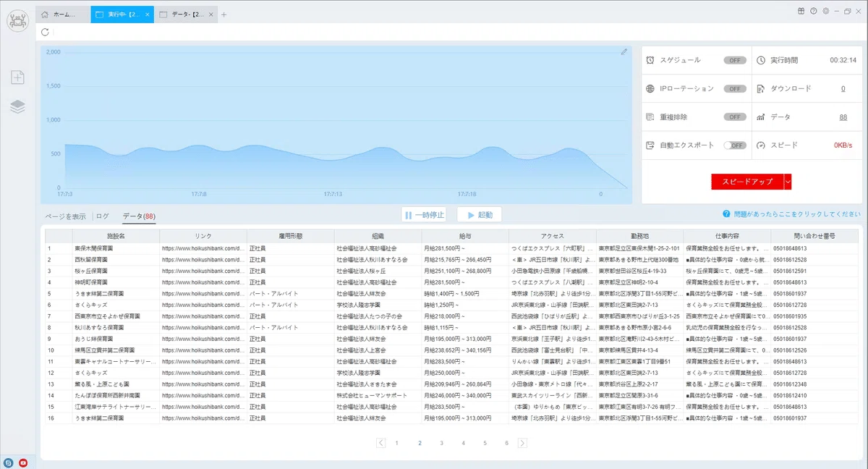Switch to the ログ tab

103,216
